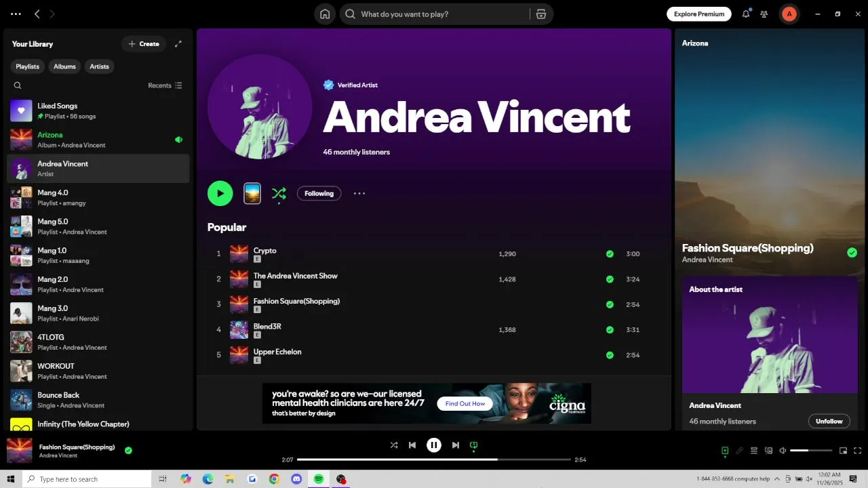
Task: Open the Friend Activity icon
Action: pyautogui.click(x=764, y=14)
